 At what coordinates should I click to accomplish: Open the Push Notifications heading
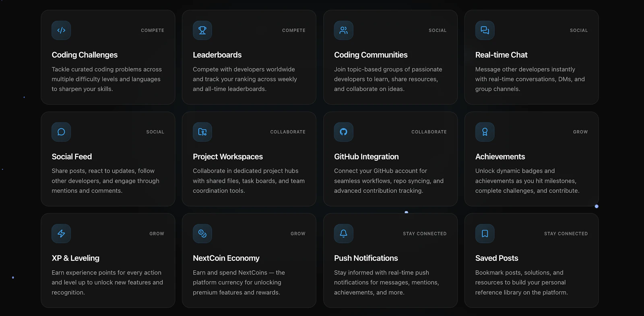coord(366,258)
